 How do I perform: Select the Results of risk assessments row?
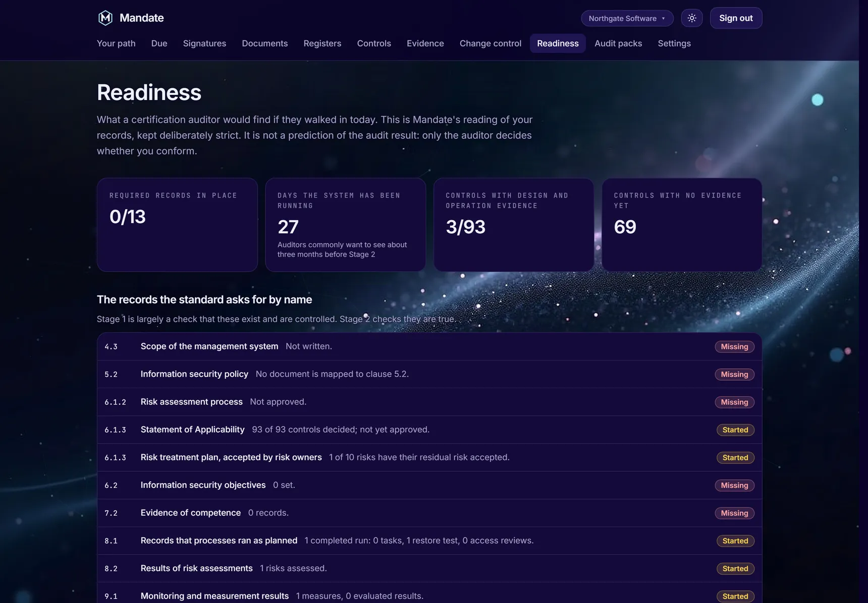coord(429,569)
